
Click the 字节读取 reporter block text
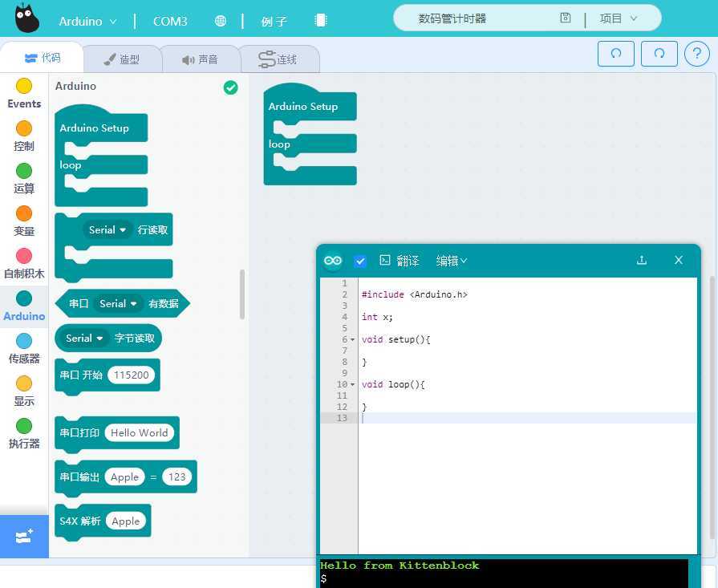click(x=135, y=339)
